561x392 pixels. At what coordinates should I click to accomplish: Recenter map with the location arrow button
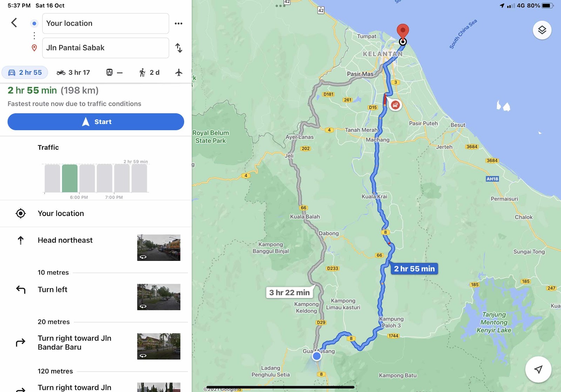(538, 369)
